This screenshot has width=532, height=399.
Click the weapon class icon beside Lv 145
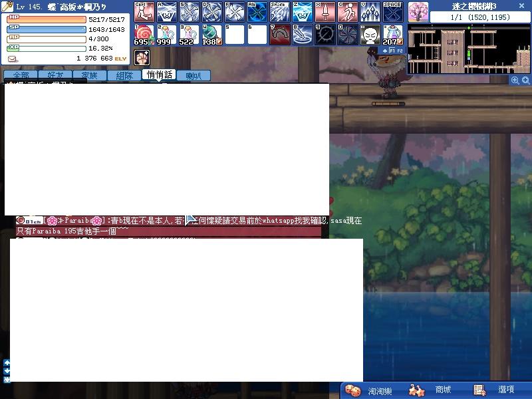(7, 7)
